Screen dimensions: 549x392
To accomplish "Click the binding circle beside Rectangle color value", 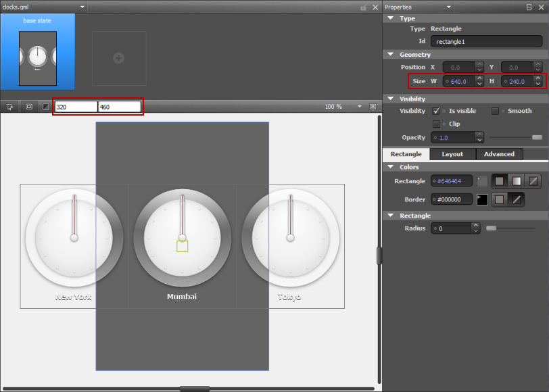I will [434, 181].
